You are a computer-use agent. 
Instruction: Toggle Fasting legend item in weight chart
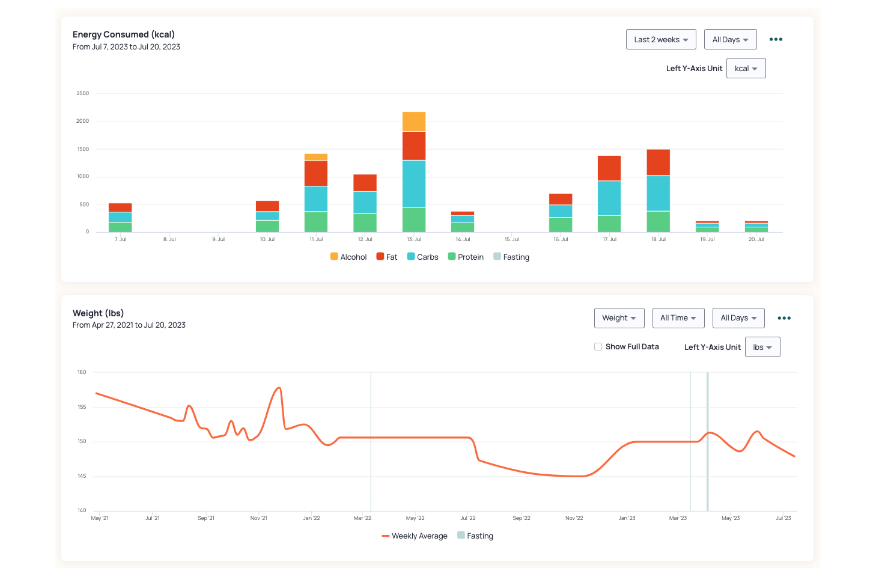coord(475,536)
